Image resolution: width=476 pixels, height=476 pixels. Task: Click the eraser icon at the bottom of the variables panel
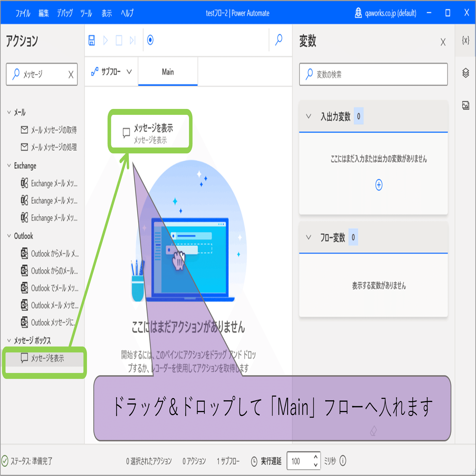point(373,431)
